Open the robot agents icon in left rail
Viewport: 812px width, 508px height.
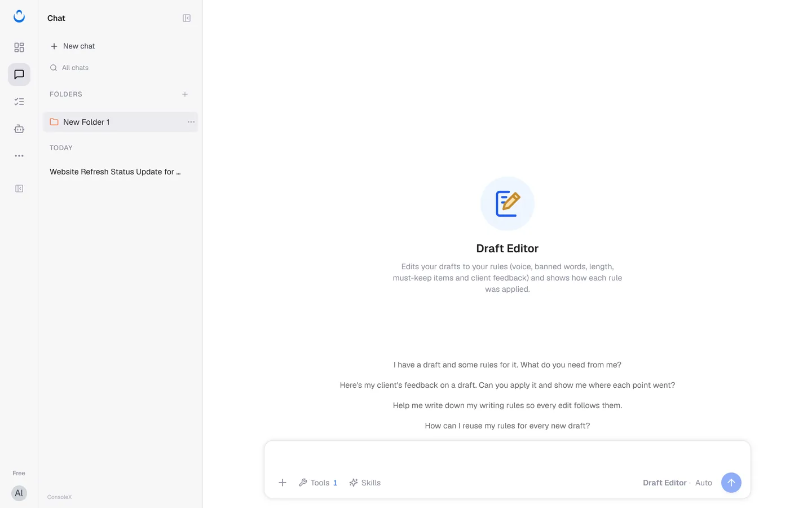coord(19,129)
